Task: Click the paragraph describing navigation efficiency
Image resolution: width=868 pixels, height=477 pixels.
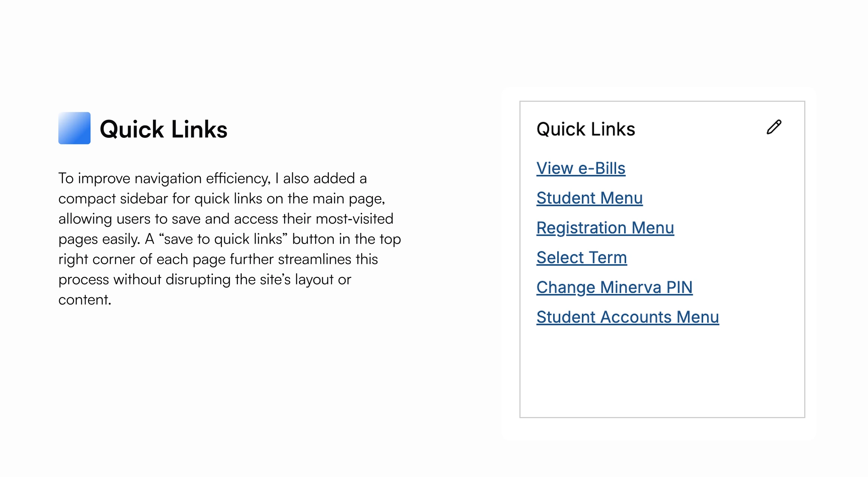Action: pyautogui.click(x=230, y=238)
